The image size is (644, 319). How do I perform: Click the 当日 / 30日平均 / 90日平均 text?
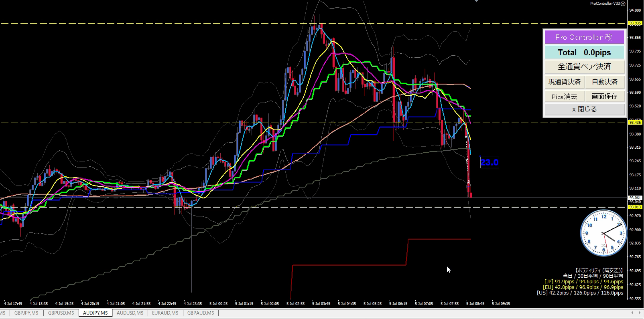tap(593, 276)
